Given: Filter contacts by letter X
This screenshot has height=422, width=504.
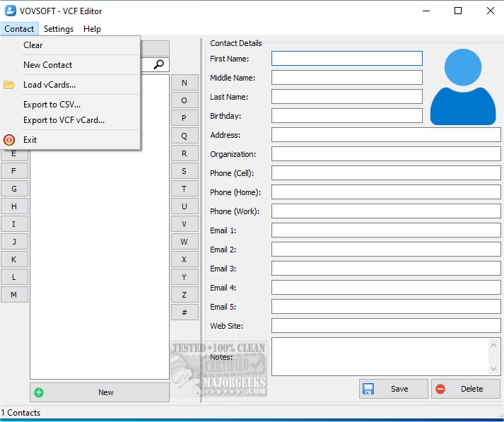Looking at the screenshot, I should coord(184,259).
